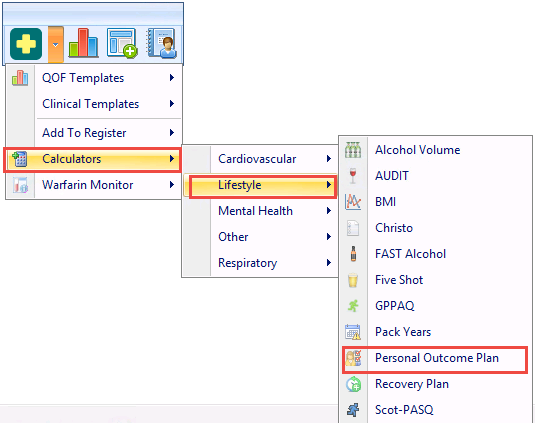535x423 pixels.
Task: Launch the FAST Alcohol calculator
Action: click(436, 254)
